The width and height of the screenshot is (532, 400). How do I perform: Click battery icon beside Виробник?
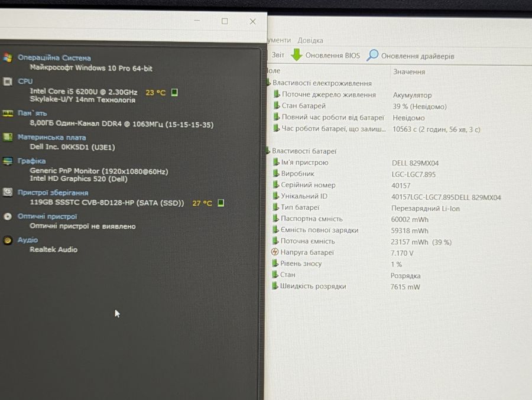click(x=276, y=173)
